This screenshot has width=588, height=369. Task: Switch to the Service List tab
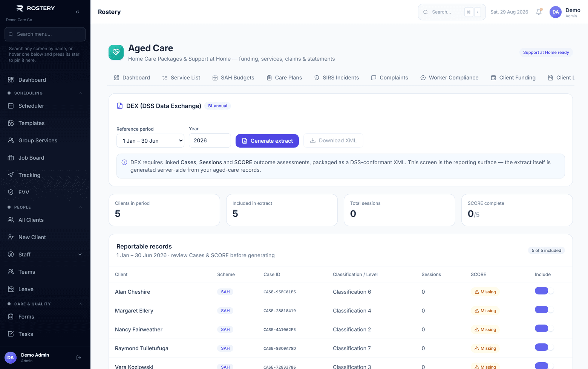(181, 78)
